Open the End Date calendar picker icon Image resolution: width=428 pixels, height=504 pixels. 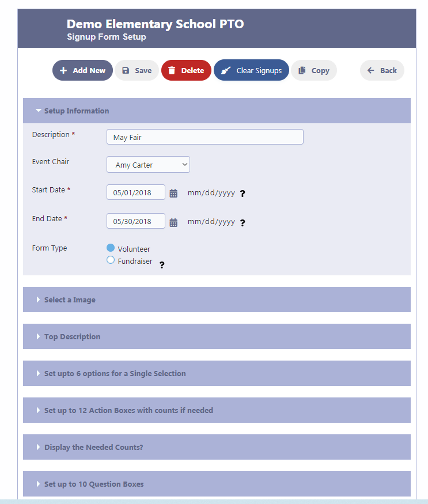point(173,222)
